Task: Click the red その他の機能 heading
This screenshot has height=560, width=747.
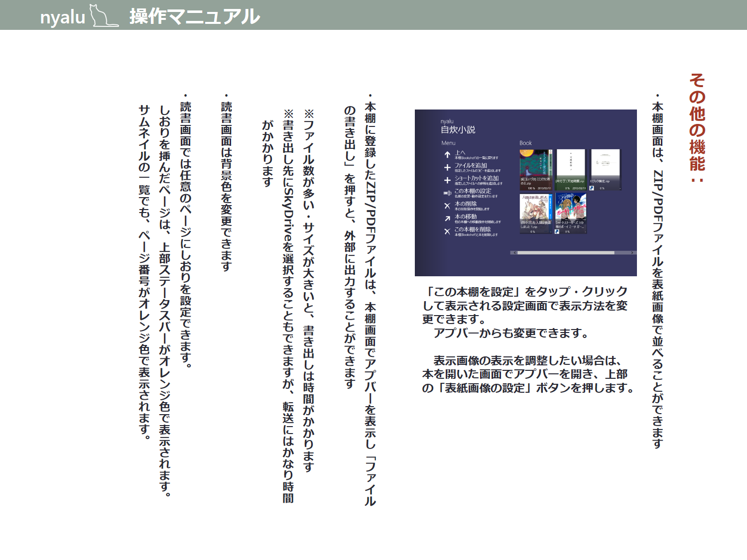Action: [x=697, y=127]
